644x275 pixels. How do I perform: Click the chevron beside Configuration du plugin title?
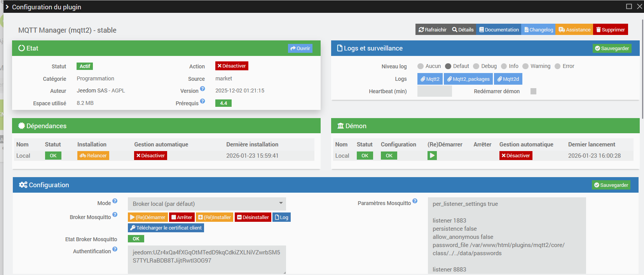7,7
